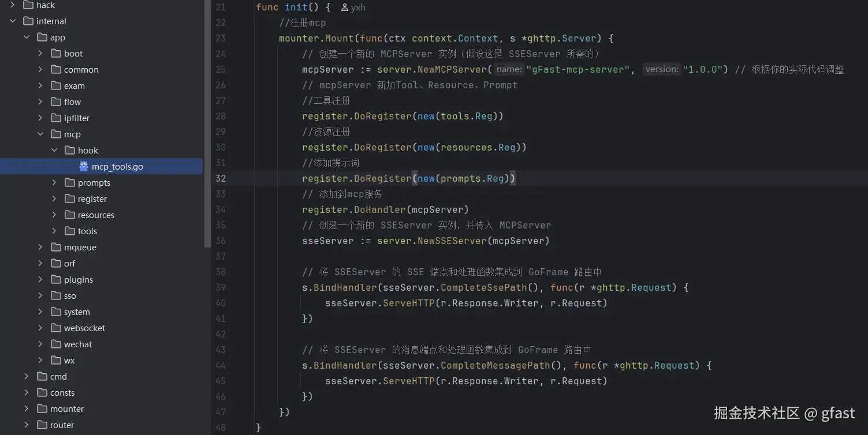Screen dimensions: 868x435
Task: Click line number 32 in the gutter
Action: (x=220, y=178)
